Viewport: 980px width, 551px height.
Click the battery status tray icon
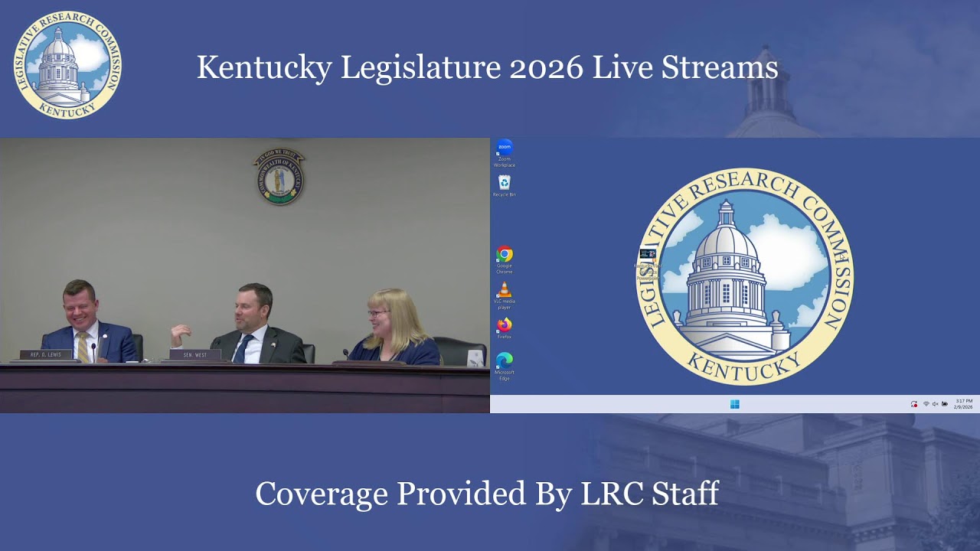pos(944,404)
